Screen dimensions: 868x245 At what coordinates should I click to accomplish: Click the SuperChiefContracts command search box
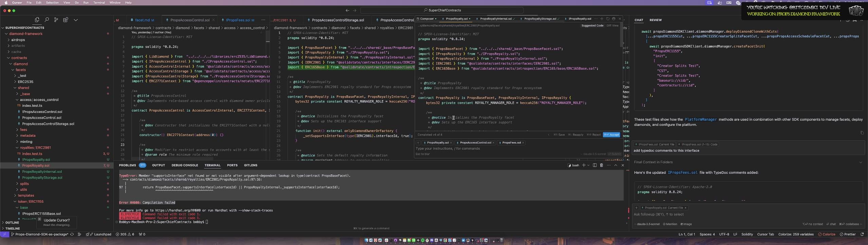(x=442, y=10)
